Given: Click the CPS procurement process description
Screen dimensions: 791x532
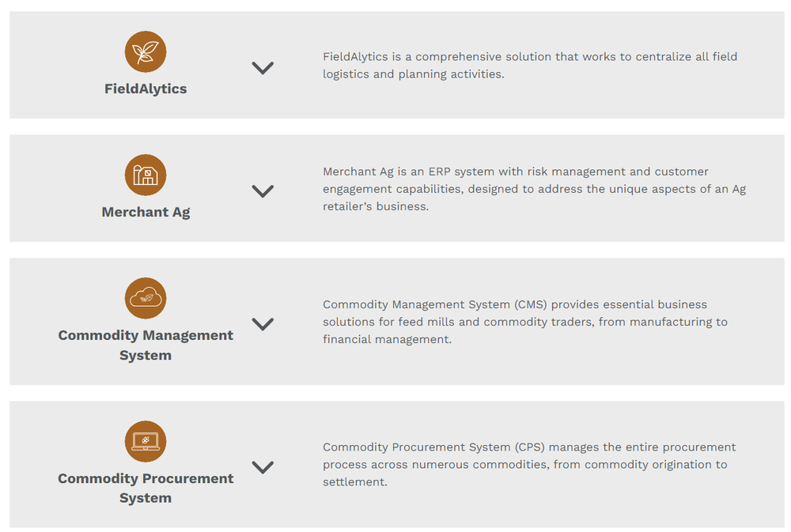Looking at the screenshot, I should [528, 464].
